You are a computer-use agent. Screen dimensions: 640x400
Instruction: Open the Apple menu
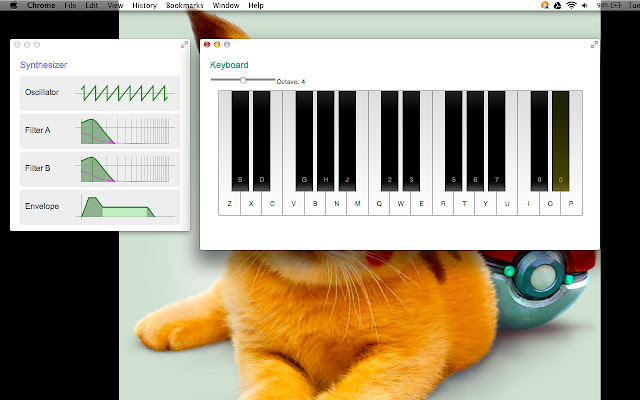coord(13,5)
